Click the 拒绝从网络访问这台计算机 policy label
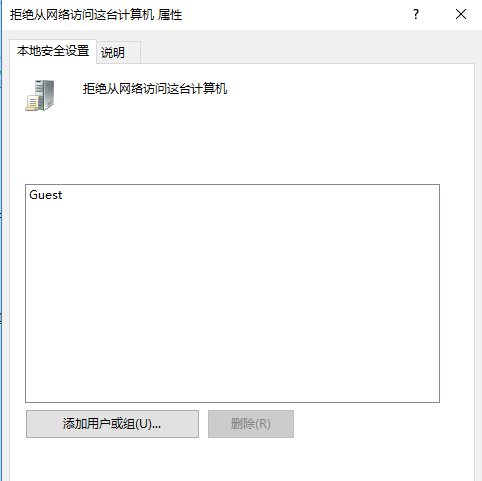 click(155, 89)
